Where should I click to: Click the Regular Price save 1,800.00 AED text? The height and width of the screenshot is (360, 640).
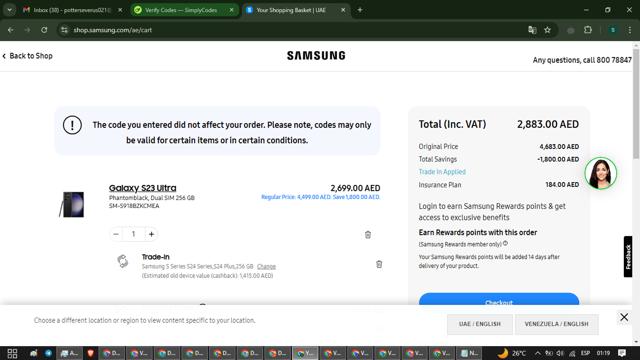tap(321, 197)
